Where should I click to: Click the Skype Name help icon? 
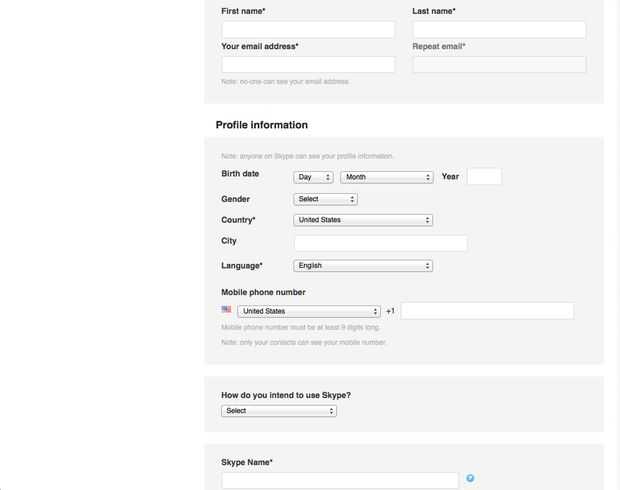(470, 479)
